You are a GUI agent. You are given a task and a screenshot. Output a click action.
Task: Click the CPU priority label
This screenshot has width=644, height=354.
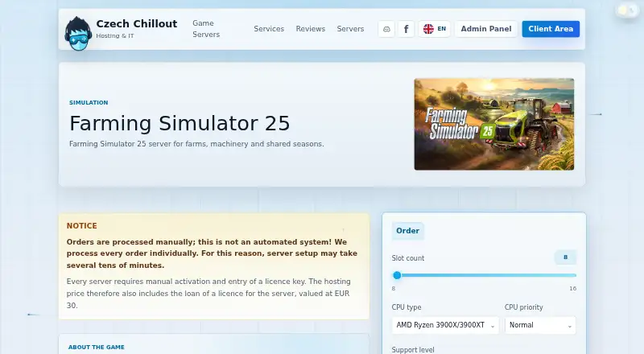tap(524, 307)
